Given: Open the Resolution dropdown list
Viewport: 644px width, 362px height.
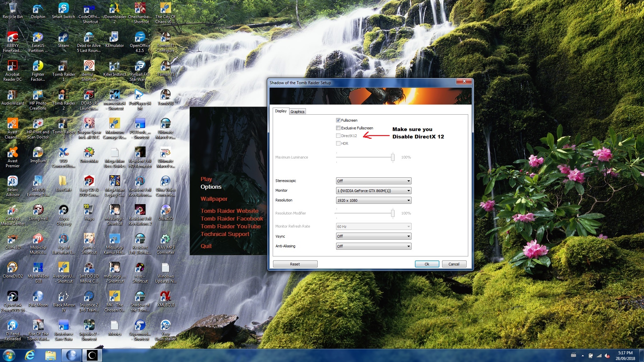Looking at the screenshot, I should point(373,200).
